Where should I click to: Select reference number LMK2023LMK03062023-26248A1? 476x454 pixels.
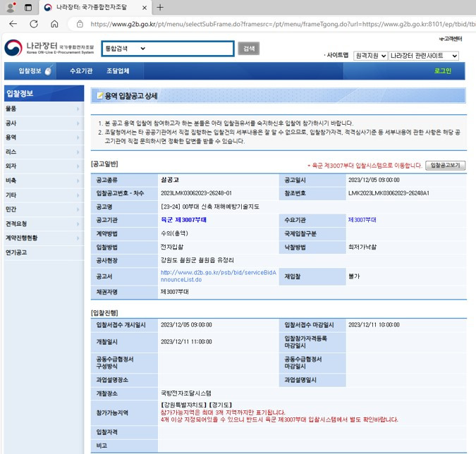pos(389,193)
